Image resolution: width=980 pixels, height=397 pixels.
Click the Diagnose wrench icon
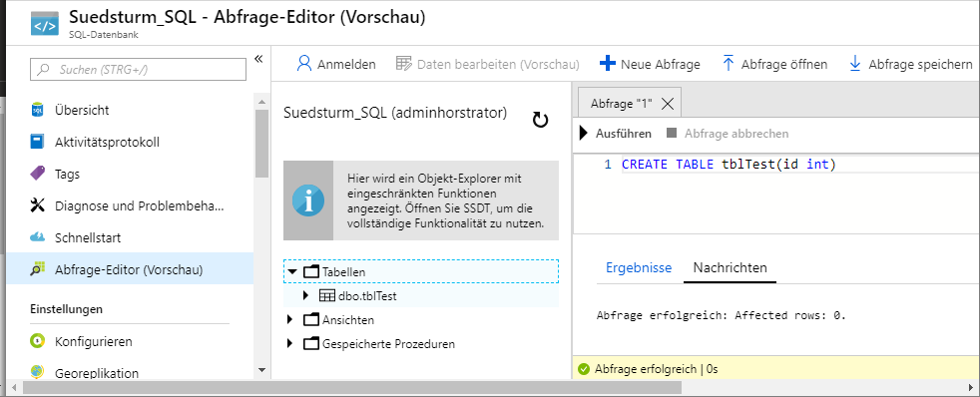(38, 205)
